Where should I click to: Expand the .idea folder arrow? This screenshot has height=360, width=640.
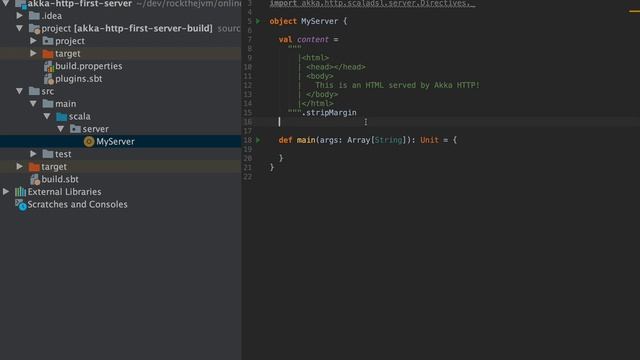coord(20,16)
